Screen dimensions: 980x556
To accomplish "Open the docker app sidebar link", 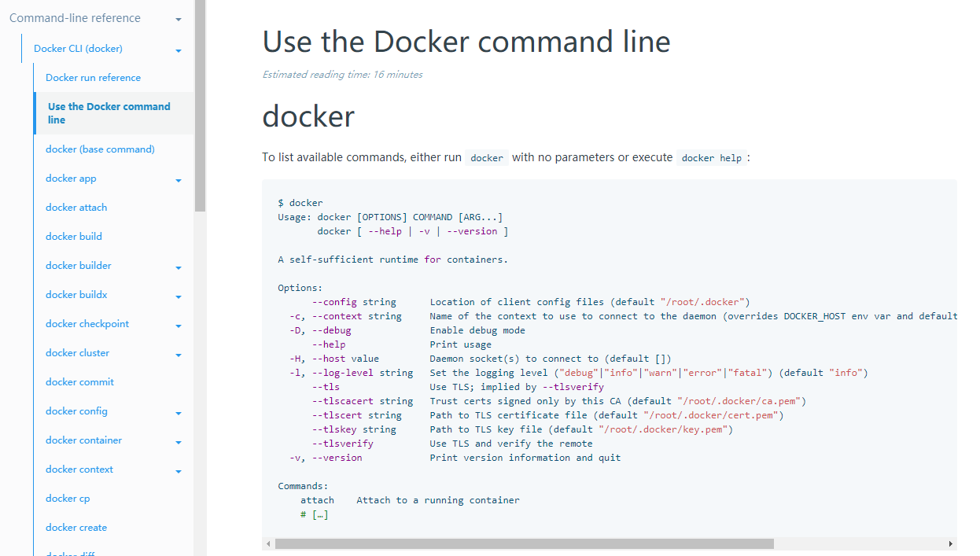I will coord(71,179).
